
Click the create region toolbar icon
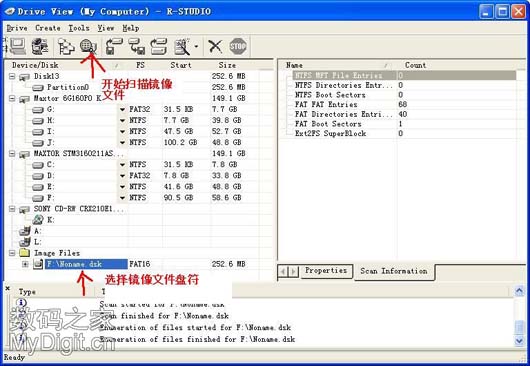tap(159, 46)
